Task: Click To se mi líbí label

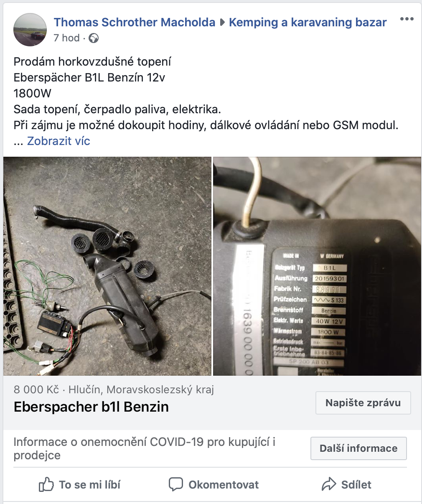Action: coord(89,485)
